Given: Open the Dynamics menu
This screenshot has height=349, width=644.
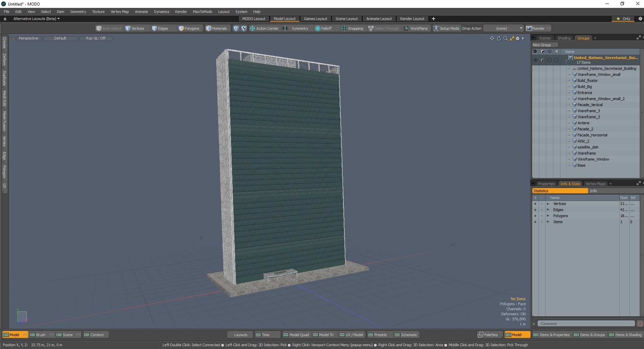Looking at the screenshot, I should [161, 11].
